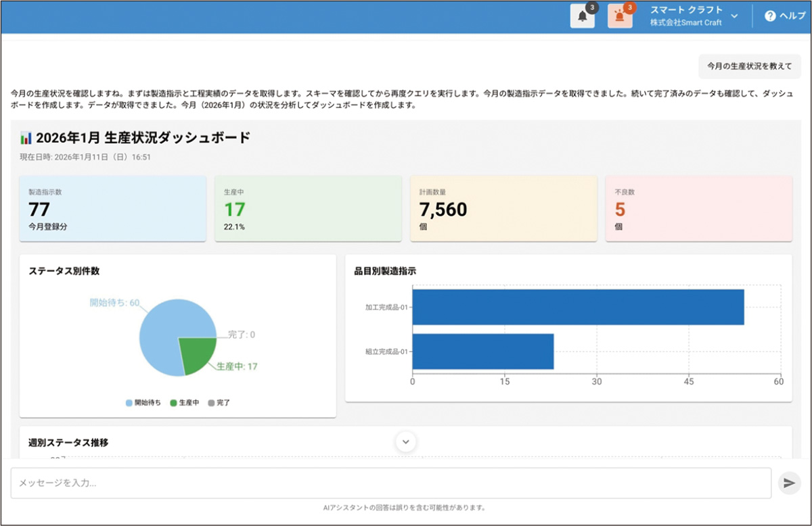Select the 製造指示数 77 card
This screenshot has height=526, width=812.
113,208
